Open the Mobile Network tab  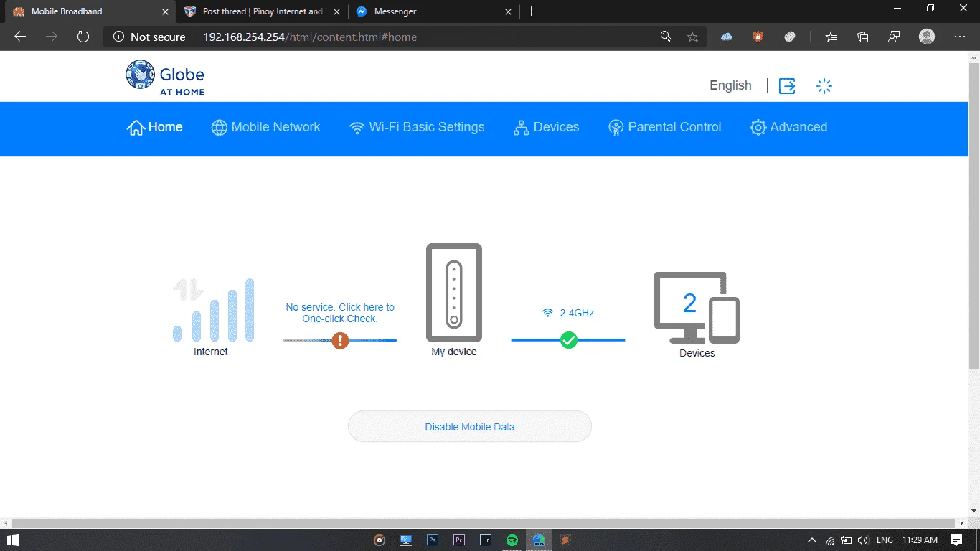coord(266,128)
